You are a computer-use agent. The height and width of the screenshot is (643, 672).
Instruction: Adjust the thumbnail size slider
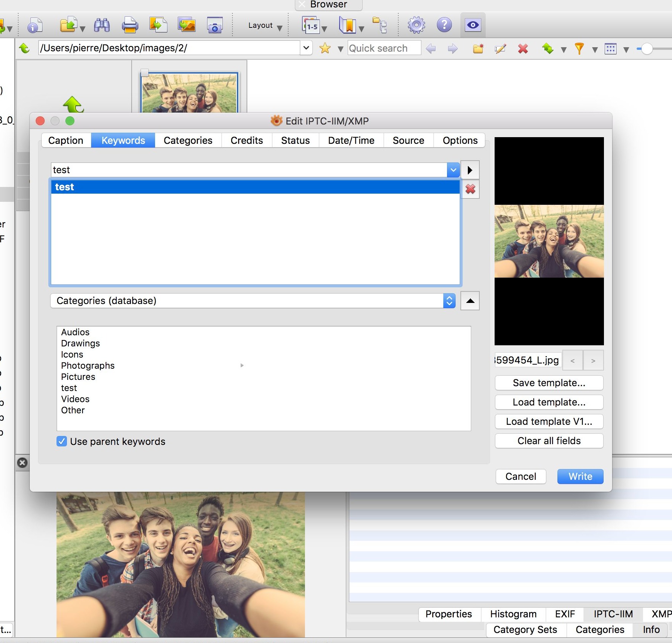coord(647,49)
